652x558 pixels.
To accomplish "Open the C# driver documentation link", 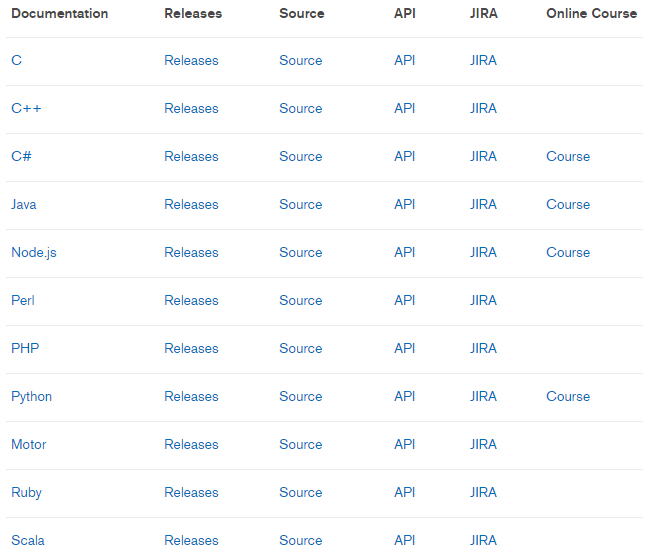I will coord(21,156).
